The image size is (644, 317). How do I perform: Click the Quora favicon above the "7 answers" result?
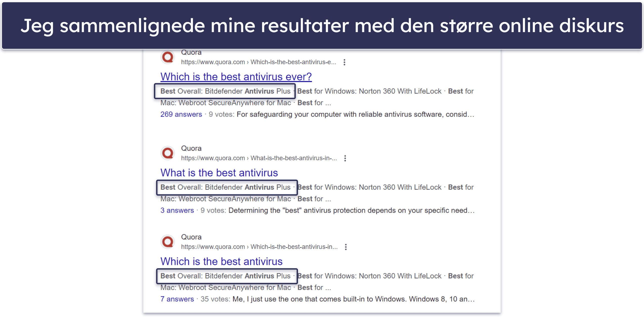pos(168,242)
